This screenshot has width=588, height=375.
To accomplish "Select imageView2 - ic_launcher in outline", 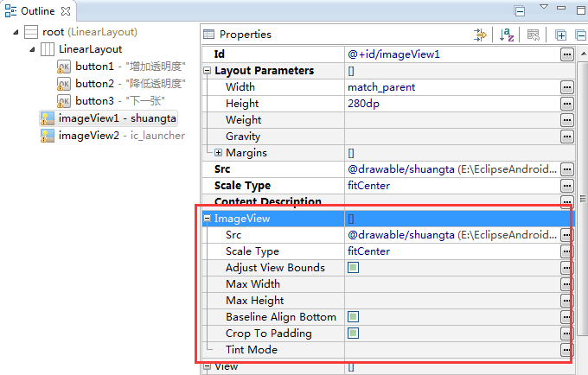I will click(112, 136).
